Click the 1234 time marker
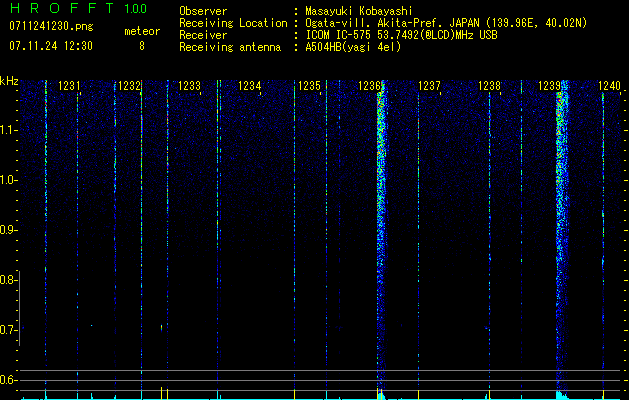Screen dimensions: 629x400 coord(249,86)
